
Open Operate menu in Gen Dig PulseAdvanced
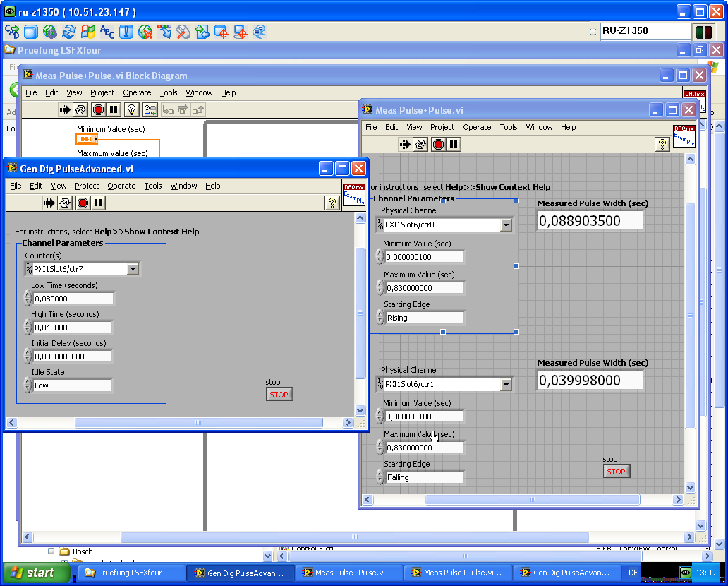coord(121,186)
